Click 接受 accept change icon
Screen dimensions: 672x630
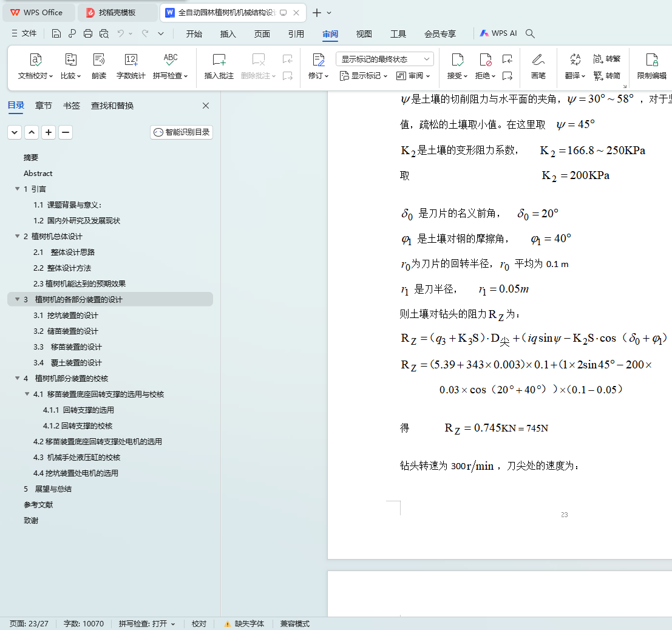[457, 66]
